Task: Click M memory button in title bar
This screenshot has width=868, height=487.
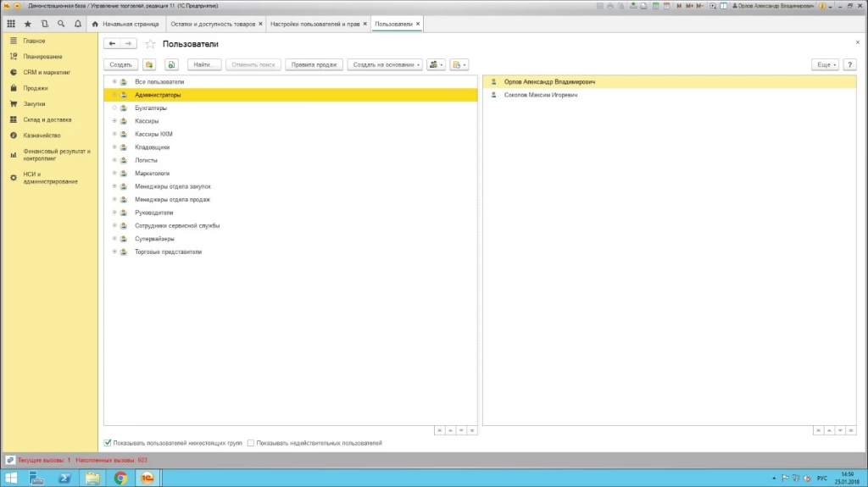Action: (x=679, y=6)
